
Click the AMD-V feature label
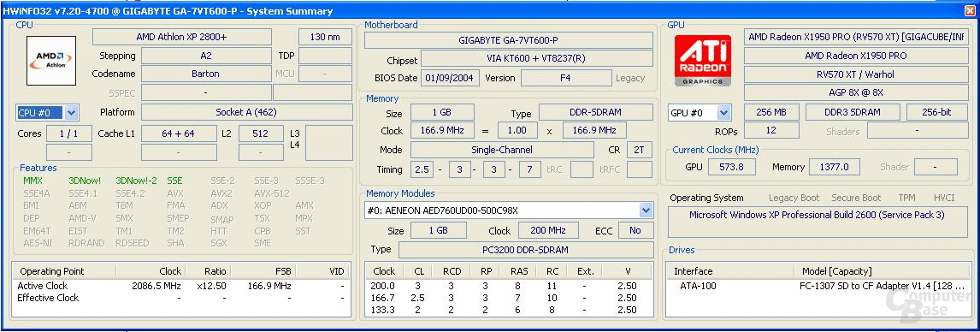point(82,218)
